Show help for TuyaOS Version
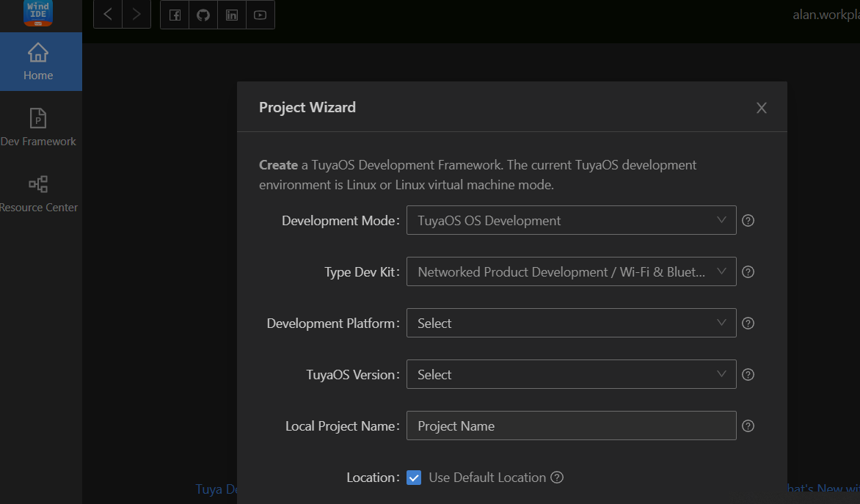860x504 pixels. pos(748,375)
